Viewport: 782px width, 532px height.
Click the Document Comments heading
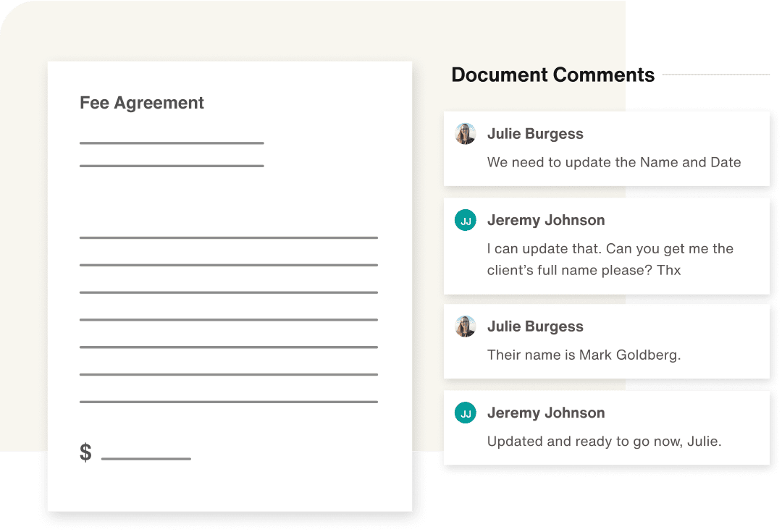552,75
